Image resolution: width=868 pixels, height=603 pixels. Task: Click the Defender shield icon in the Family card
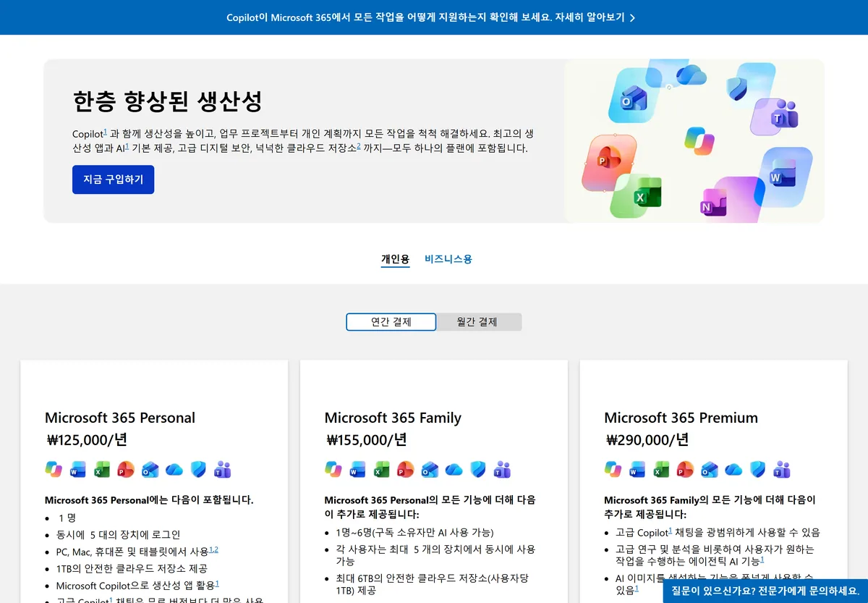click(x=477, y=469)
